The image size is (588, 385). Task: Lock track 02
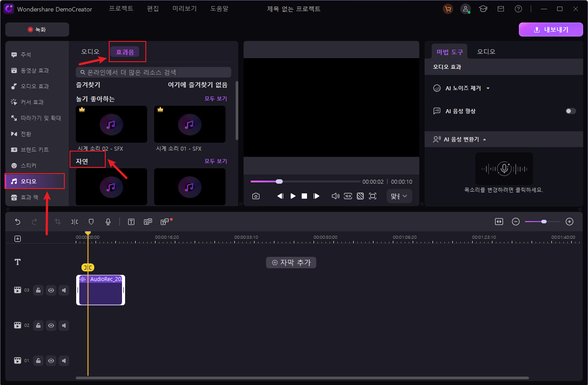click(x=38, y=326)
